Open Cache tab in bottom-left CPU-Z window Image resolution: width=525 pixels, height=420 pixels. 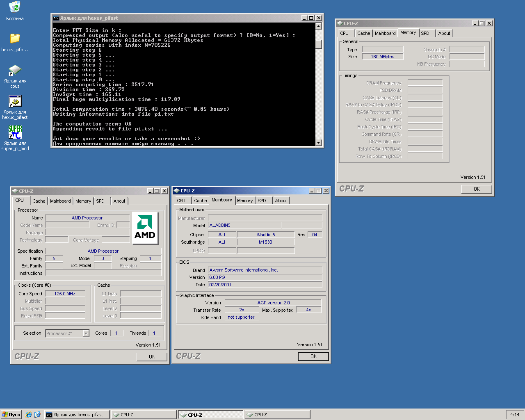point(39,201)
